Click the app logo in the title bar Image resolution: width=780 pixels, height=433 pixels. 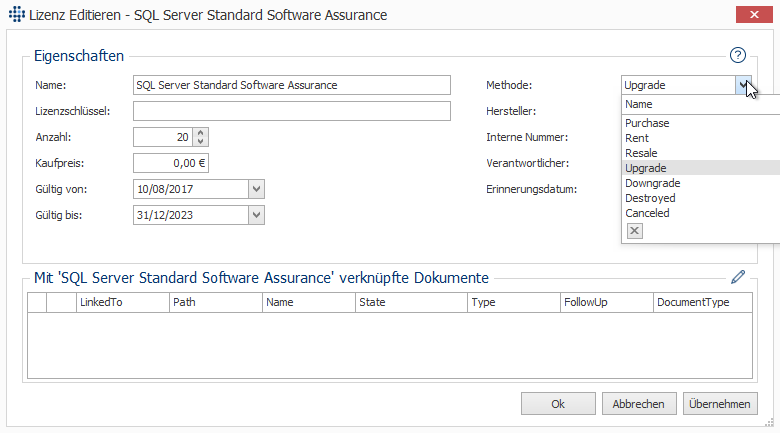(x=17, y=14)
